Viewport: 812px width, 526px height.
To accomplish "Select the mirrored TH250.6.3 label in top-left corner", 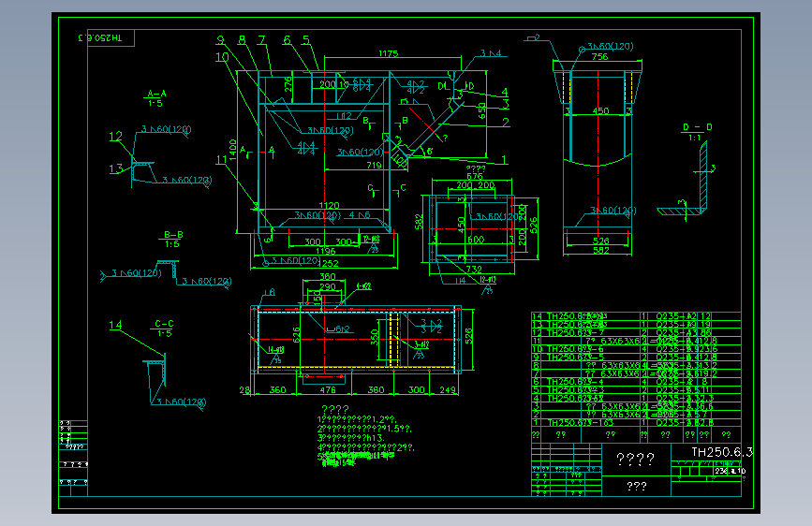I will pos(100,37).
